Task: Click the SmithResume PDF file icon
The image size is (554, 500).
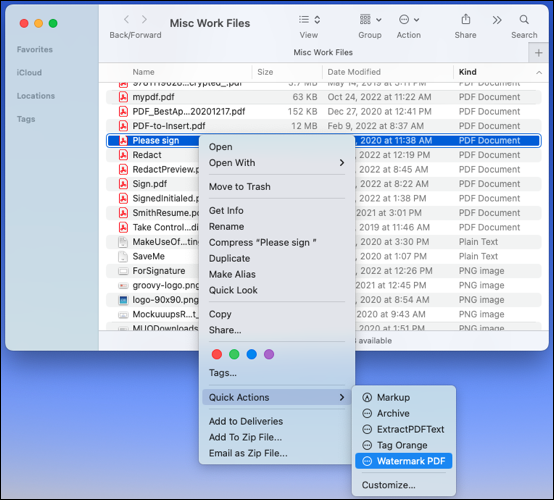Action: (123, 213)
